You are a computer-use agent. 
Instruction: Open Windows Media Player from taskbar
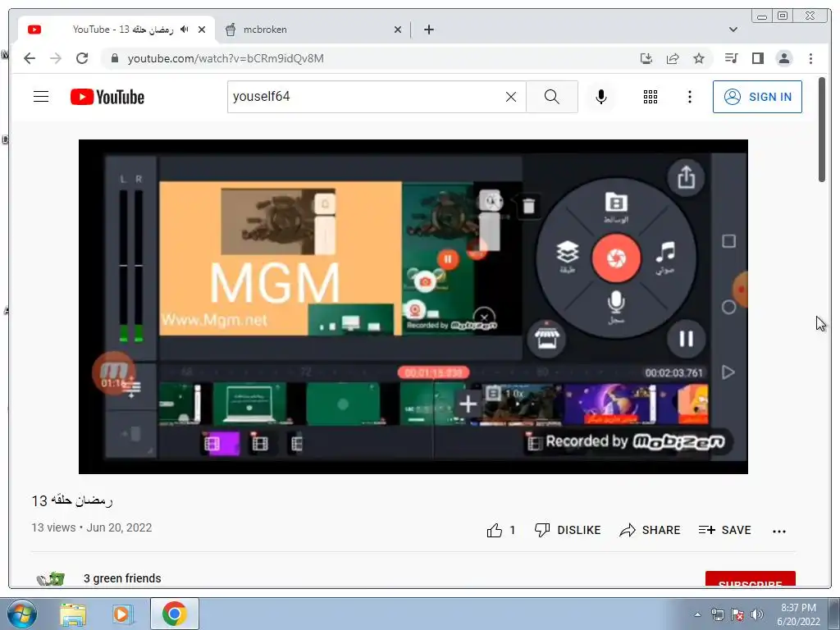tap(122, 614)
